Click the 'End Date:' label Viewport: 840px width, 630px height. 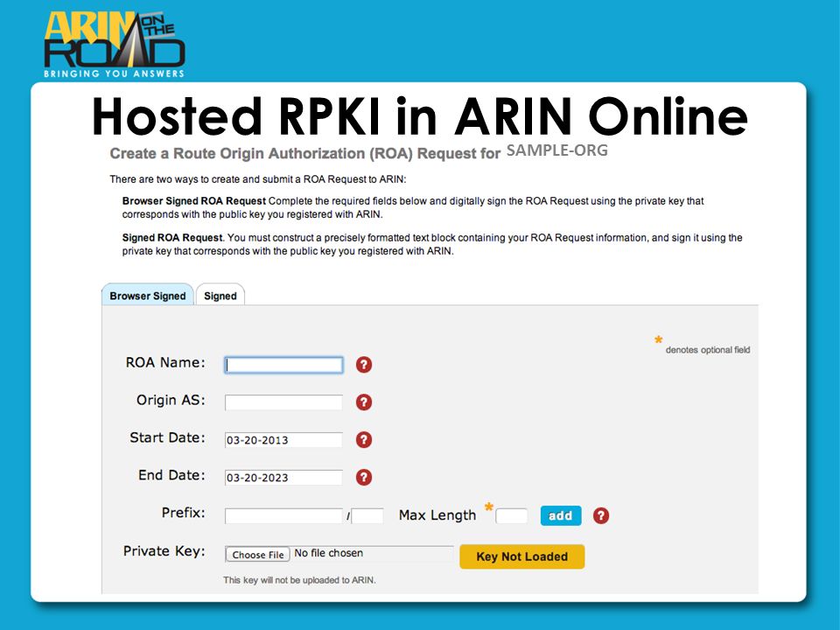172,475
